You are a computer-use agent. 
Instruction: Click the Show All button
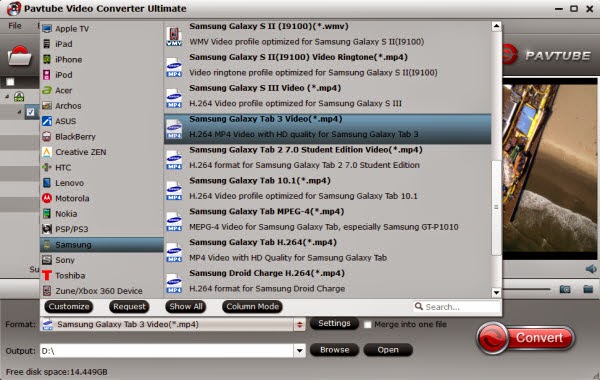point(186,307)
